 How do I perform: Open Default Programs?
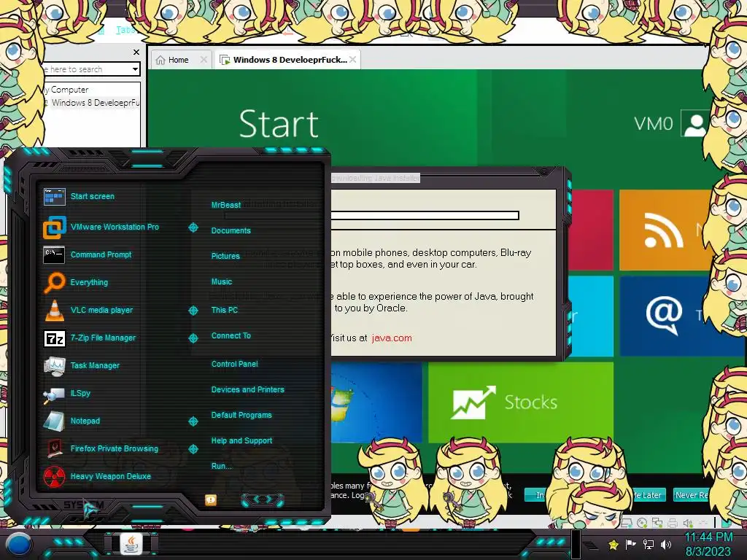241,415
